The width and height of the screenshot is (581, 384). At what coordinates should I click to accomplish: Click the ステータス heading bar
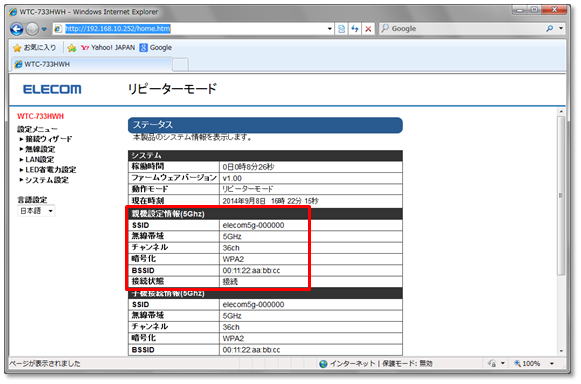coord(265,125)
